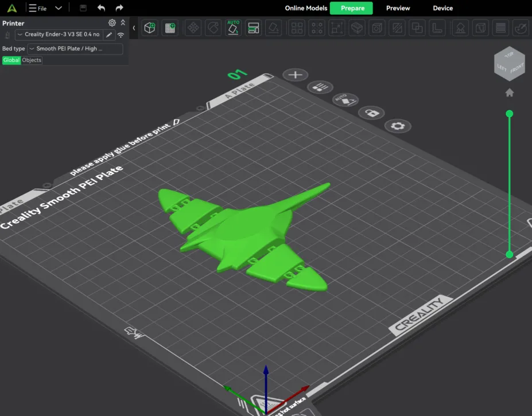532x416 pixels.
Task: Click the Creality Print logo
Action: tap(12, 8)
